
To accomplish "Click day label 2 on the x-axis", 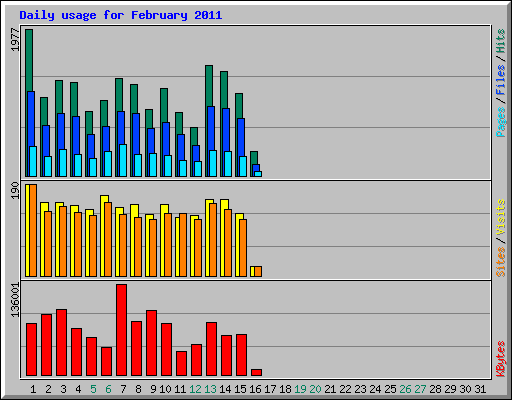I will (48, 389).
